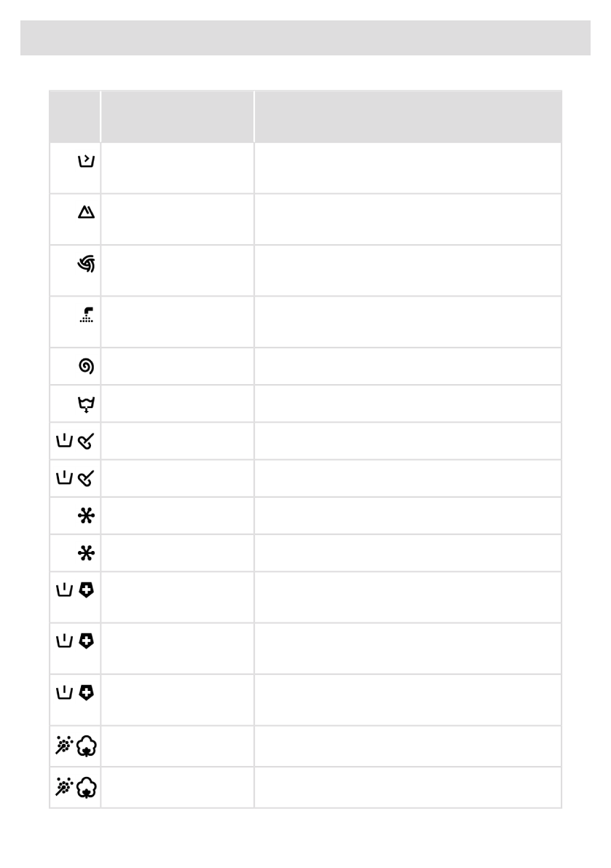The width and height of the screenshot is (611, 868).
Task: Click the prewash tub icon with arrow
Action: point(87,162)
